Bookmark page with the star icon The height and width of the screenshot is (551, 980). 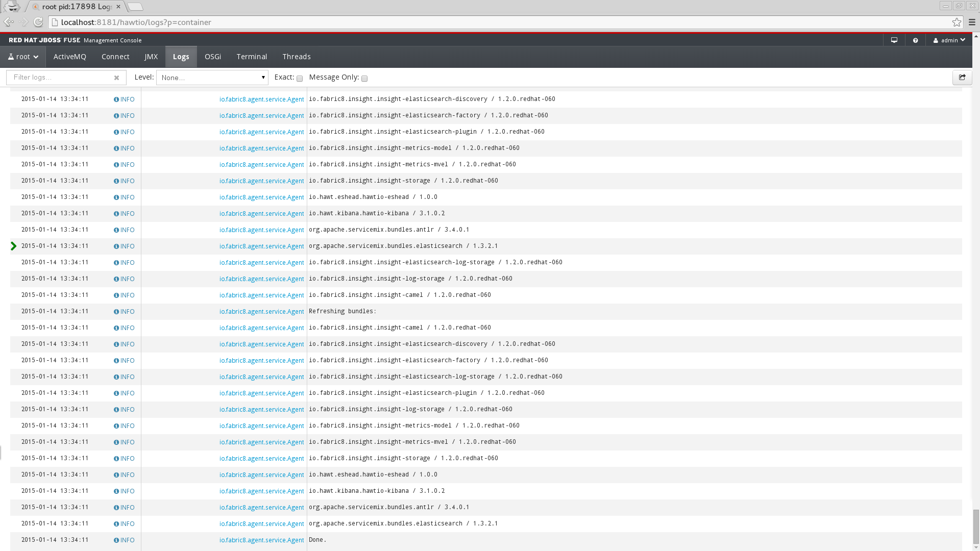[957, 22]
